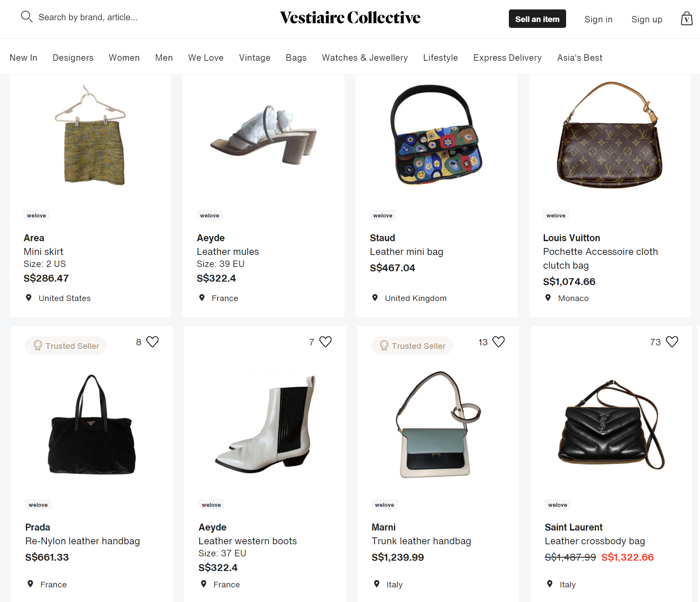Like the Prada Re-Nylon handbag heart
This screenshot has height=602, width=700.
pyautogui.click(x=152, y=342)
